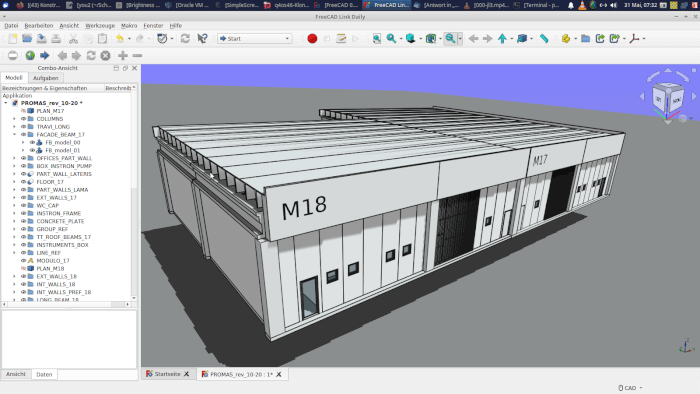The height and width of the screenshot is (394, 700).
Task: Start macro recording with the red button
Action: pos(312,39)
